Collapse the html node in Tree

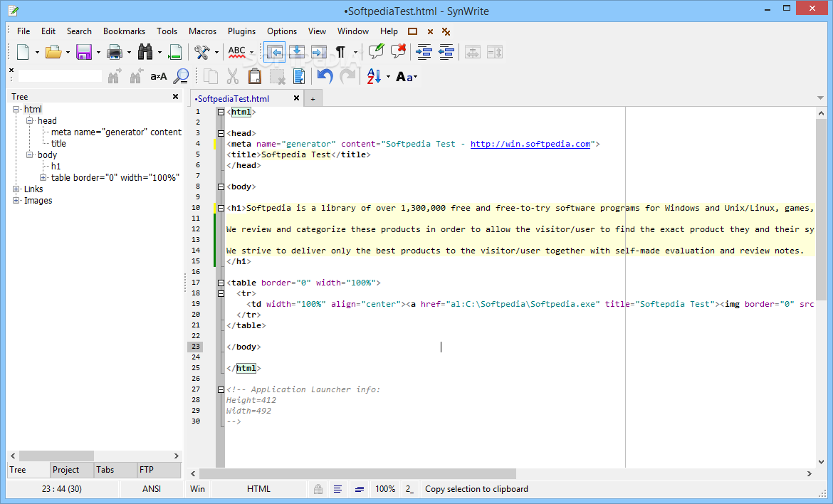[x=16, y=110]
